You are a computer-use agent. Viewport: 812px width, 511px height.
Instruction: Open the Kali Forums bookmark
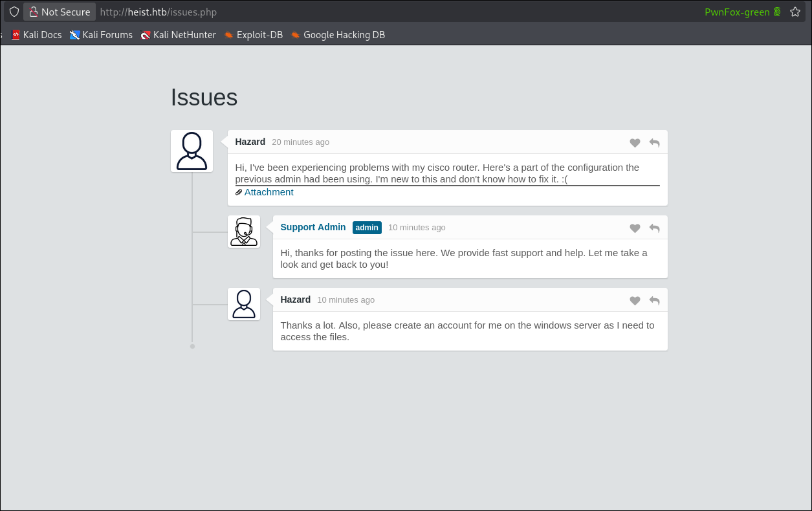(101, 35)
